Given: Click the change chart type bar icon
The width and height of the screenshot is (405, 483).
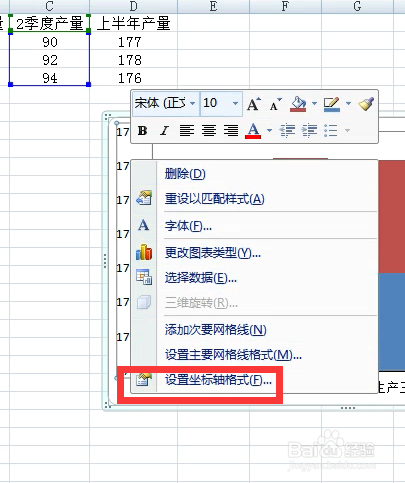Looking at the screenshot, I should click(144, 252).
